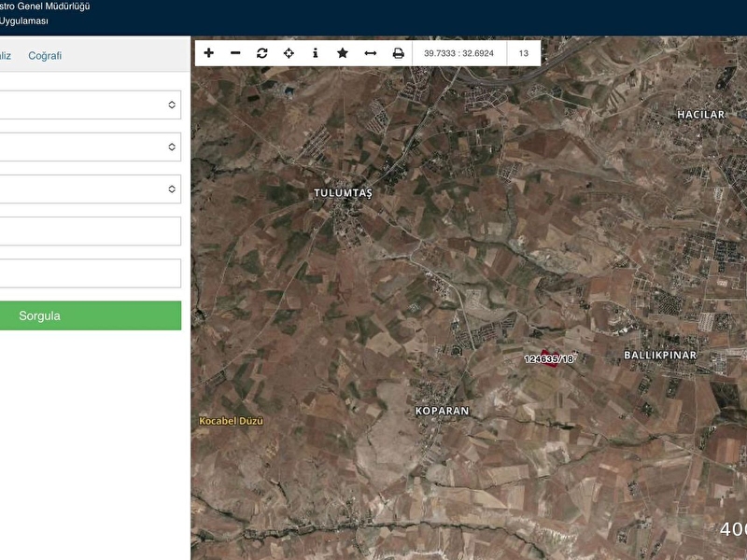
Task: Focus the input field directly above Sorgula
Action: coord(90,273)
